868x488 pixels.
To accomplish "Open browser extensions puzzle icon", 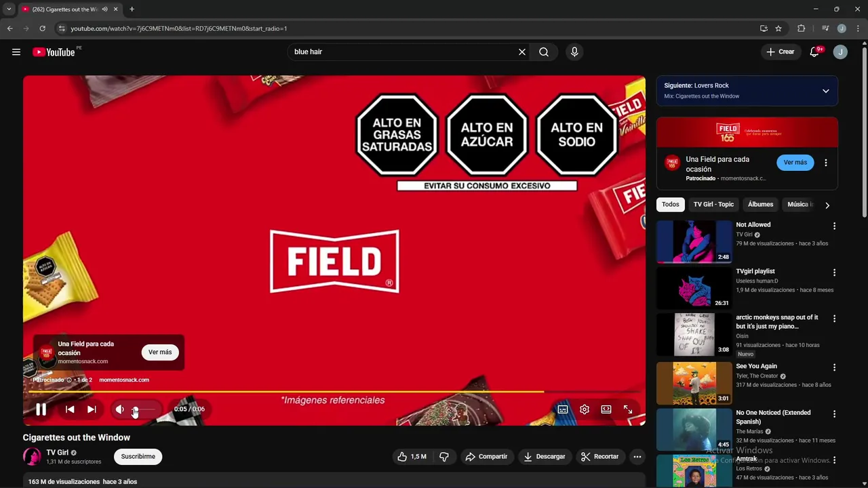I will (x=801, y=28).
